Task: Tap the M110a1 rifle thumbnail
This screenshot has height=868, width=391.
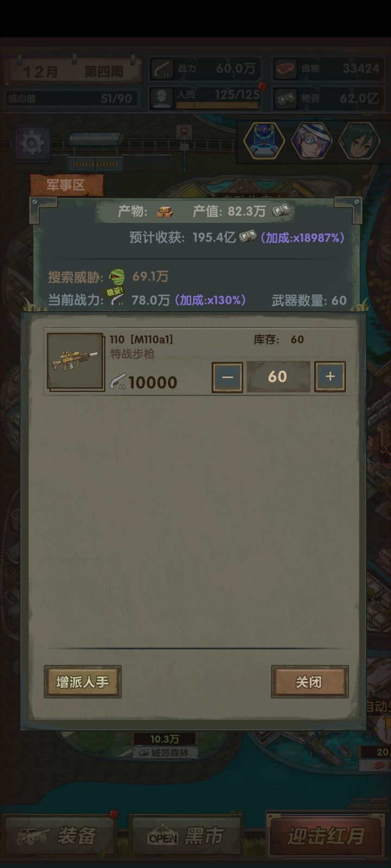Action: [75, 362]
